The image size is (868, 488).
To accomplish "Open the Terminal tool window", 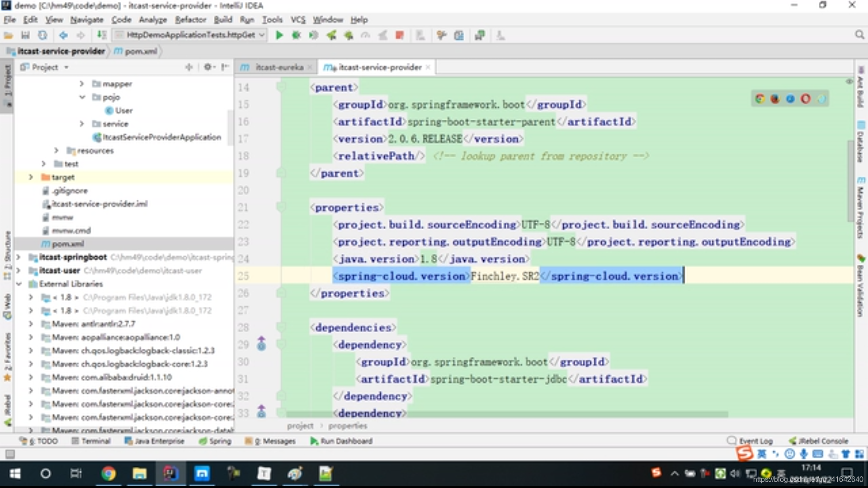I will click(91, 441).
